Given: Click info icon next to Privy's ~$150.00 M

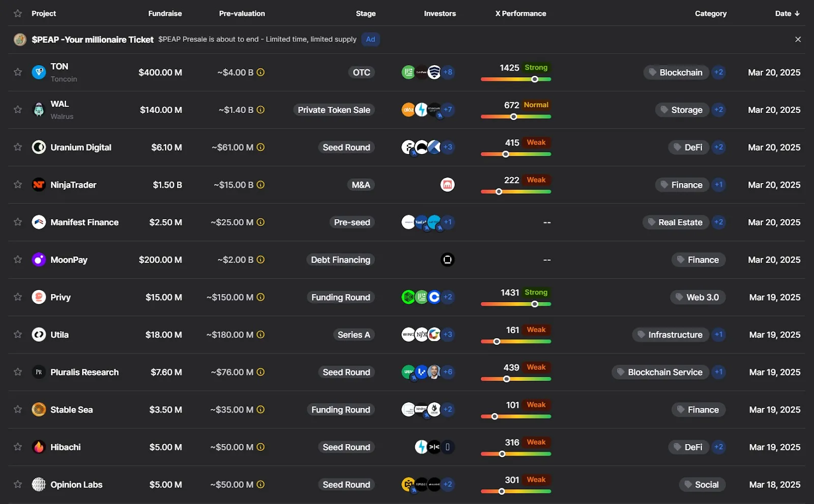Looking at the screenshot, I should click(260, 297).
